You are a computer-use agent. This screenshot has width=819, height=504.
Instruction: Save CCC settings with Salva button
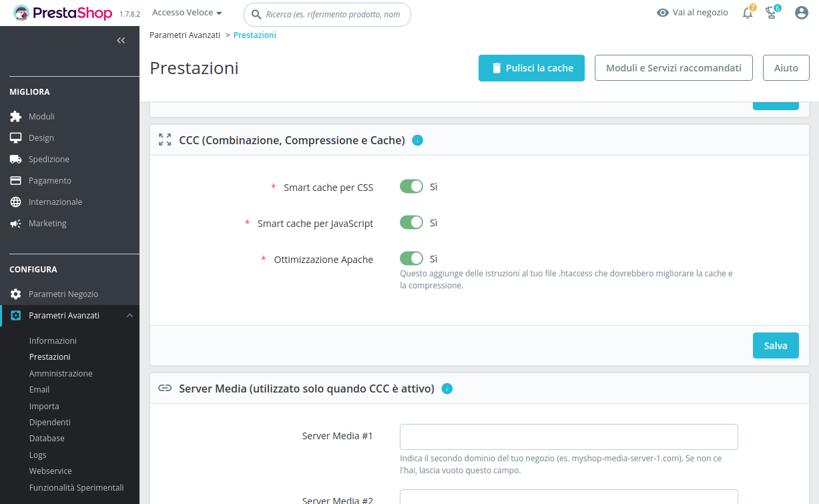click(x=776, y=346)
